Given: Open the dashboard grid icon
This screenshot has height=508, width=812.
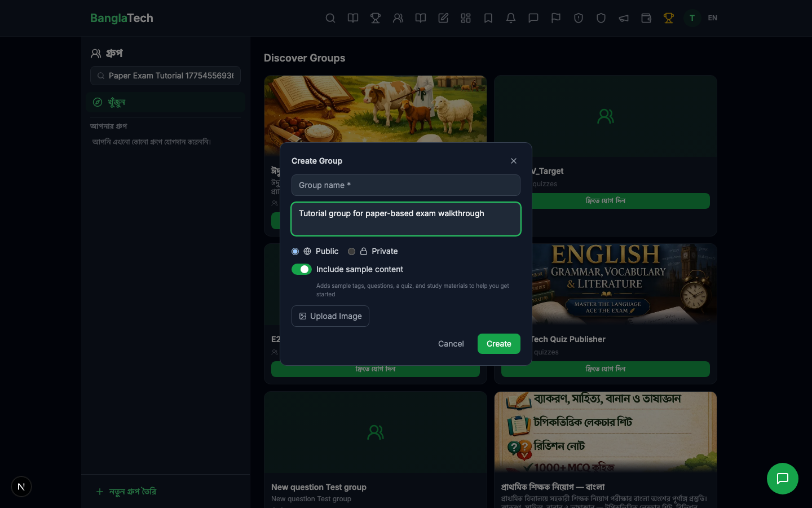Looking at the screenshot, I should pyautogui.click(x=466, y=18).
